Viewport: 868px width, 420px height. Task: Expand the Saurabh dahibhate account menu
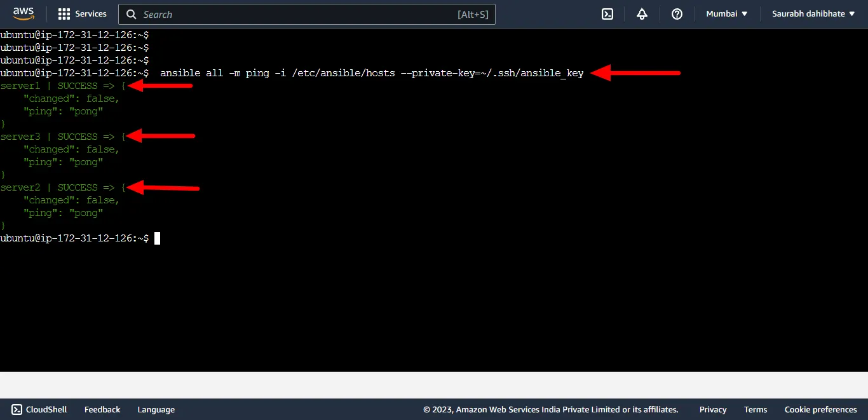pyautogui.click(x=813, y=14)
